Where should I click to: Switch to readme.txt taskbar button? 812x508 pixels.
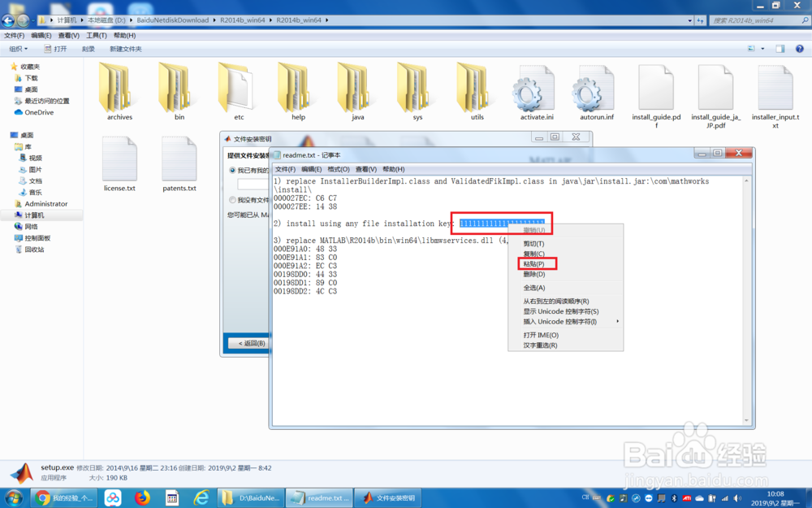(x=319, y=498)
